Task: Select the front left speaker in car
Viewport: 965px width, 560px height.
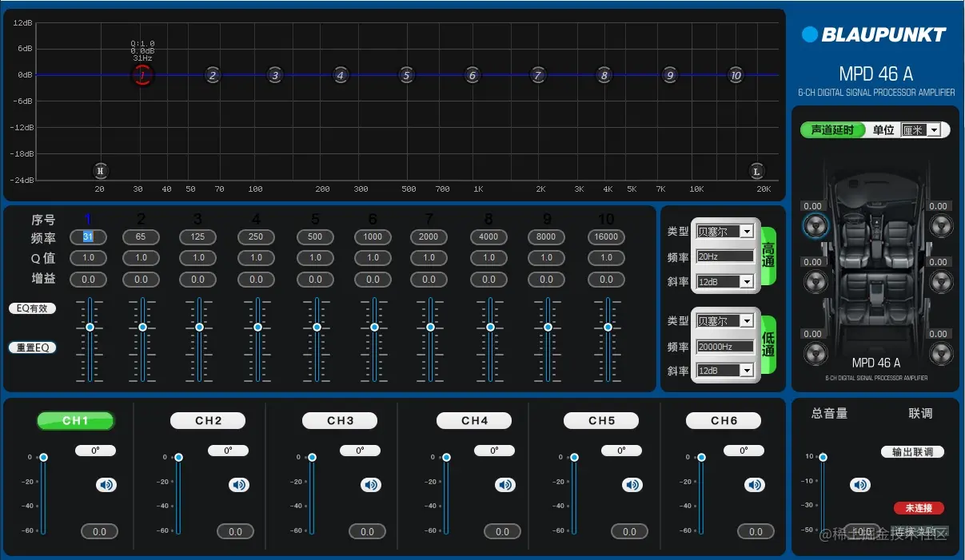Action: [815, 225]
